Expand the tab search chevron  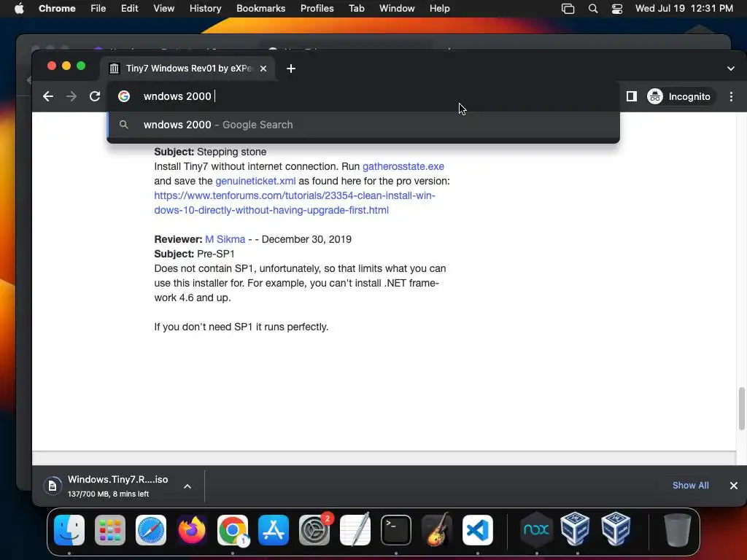pos(731,69)
